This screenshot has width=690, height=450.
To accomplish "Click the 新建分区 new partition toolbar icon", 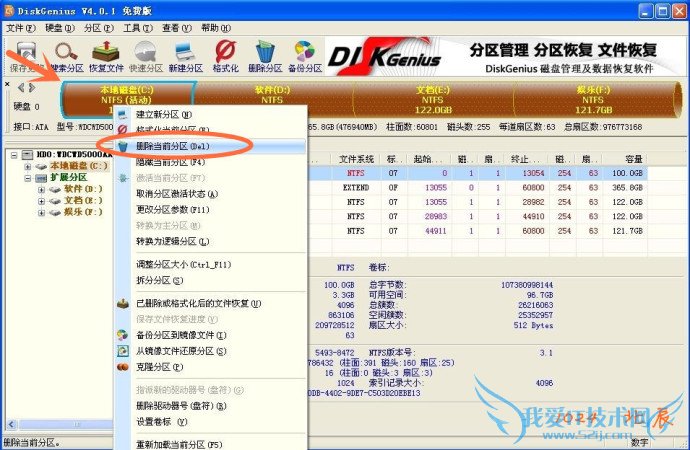I will [x=186, y=57].
